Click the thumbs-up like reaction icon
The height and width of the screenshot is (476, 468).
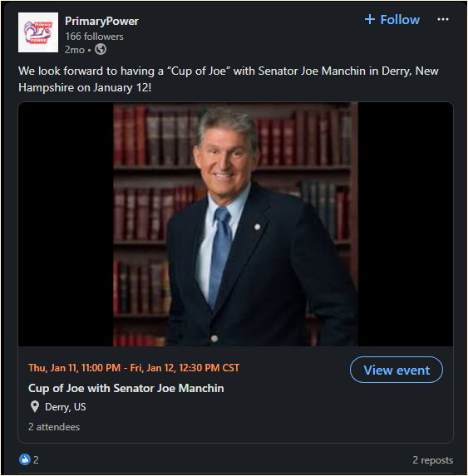[25, 459]
